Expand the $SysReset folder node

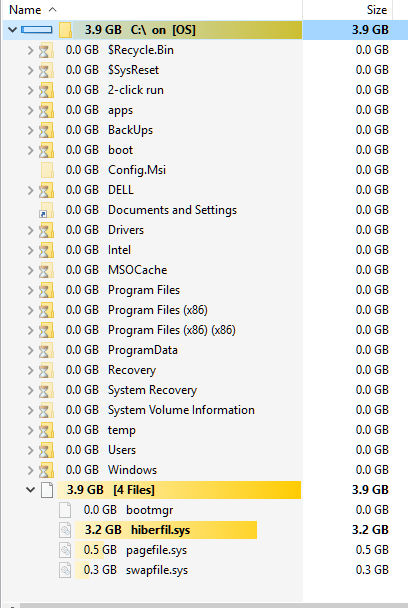(x=30, y=70)
